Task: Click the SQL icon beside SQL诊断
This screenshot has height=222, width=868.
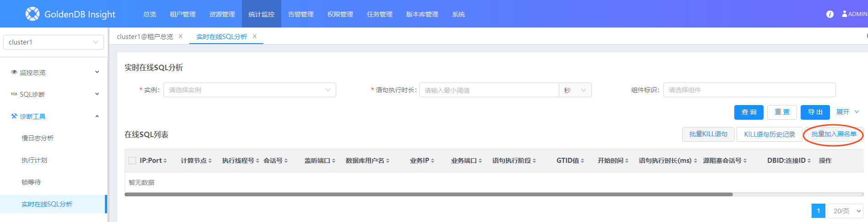Action: [14, 94]
